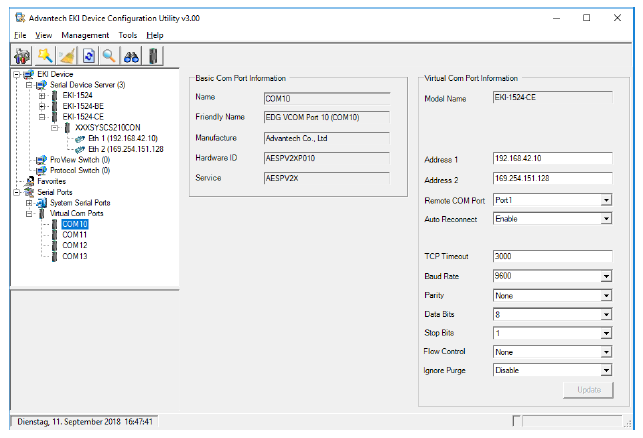Click the network connector icon of Eth 1
Image resolution: width=643 pixels, height=438 pixels.
tap(80, 139)
